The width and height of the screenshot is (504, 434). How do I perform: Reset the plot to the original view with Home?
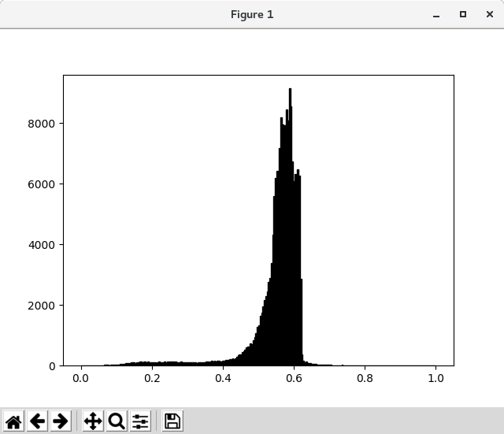[x=13, y=421]
